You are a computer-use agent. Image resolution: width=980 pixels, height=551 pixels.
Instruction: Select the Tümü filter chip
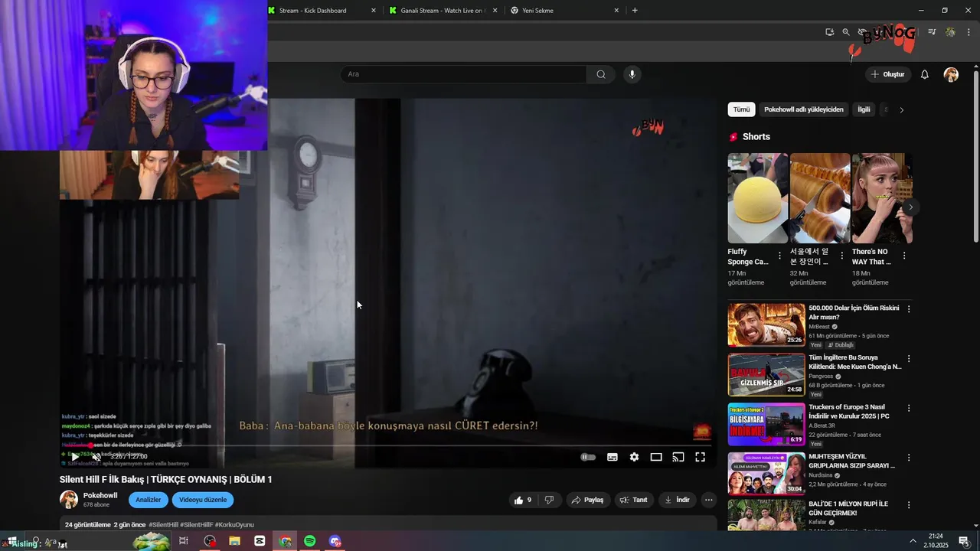coord(741,109)
